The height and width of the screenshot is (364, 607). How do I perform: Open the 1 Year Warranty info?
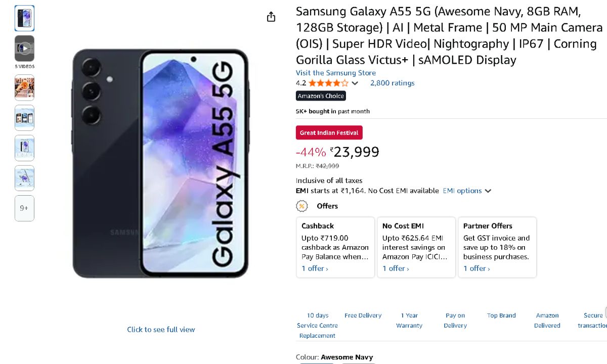coord(409,321)
